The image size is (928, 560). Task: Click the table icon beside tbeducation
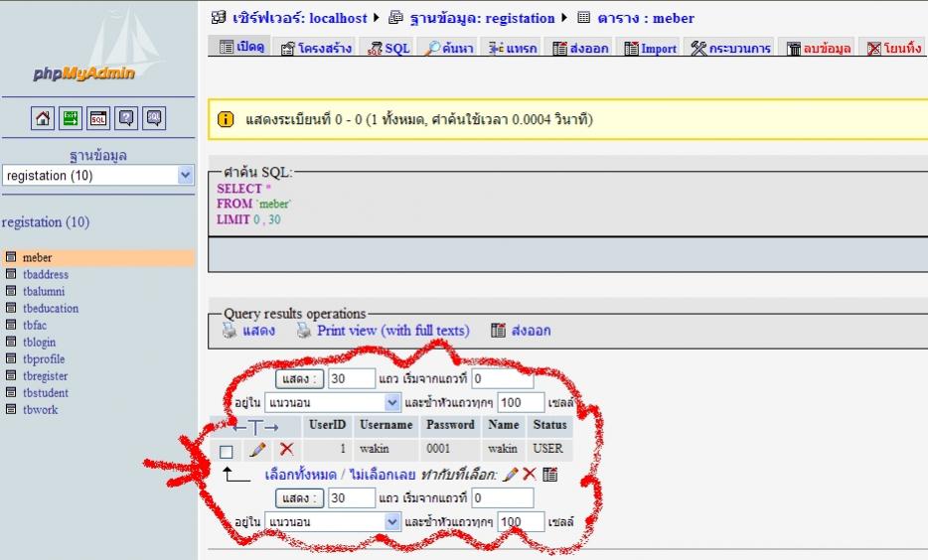pos(11,308)
